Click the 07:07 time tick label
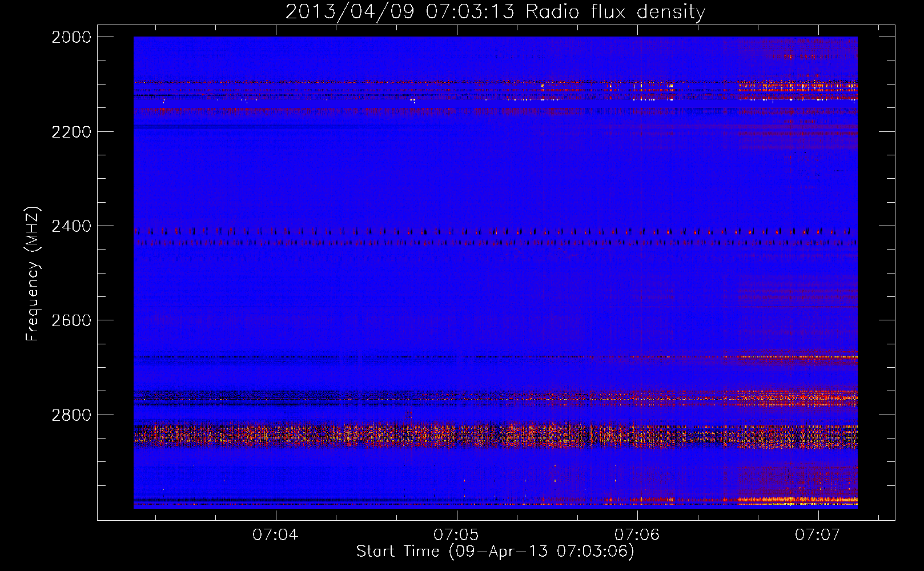This screenshot has width=924, height=571. 818,534
